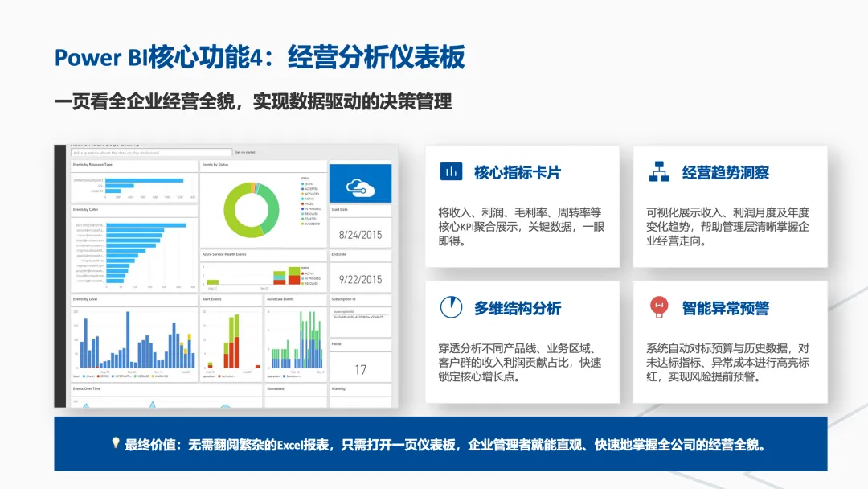Click the End Date tile label
868x489 pixels.
click(338, 254)
